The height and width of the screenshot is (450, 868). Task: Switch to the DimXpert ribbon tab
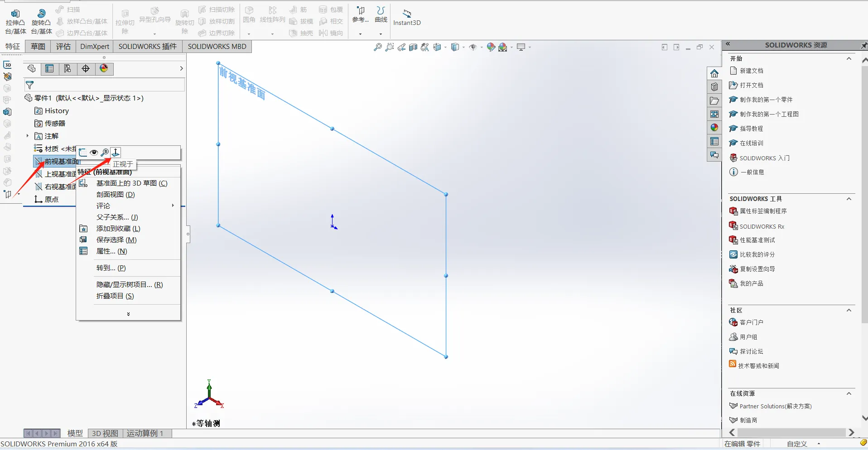point(95,46)
